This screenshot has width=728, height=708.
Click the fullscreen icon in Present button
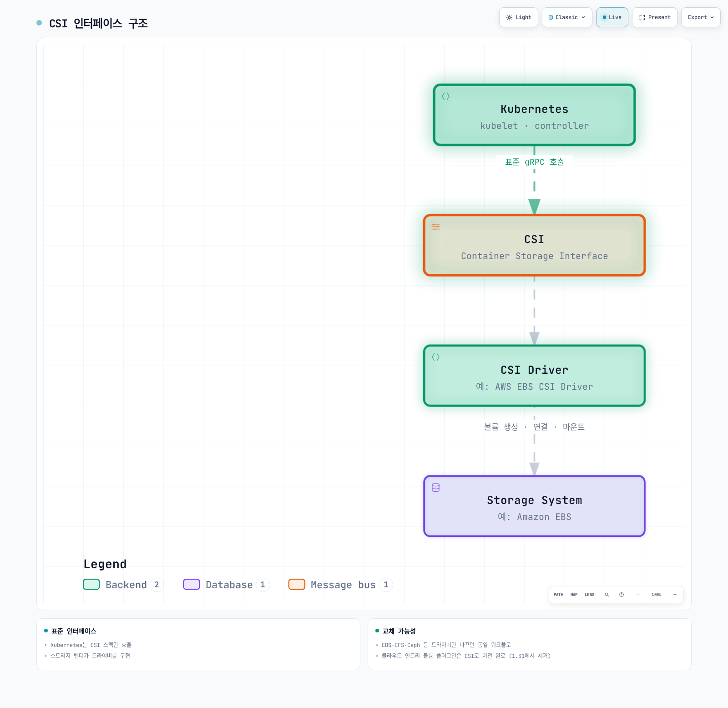tap(642, 17)
